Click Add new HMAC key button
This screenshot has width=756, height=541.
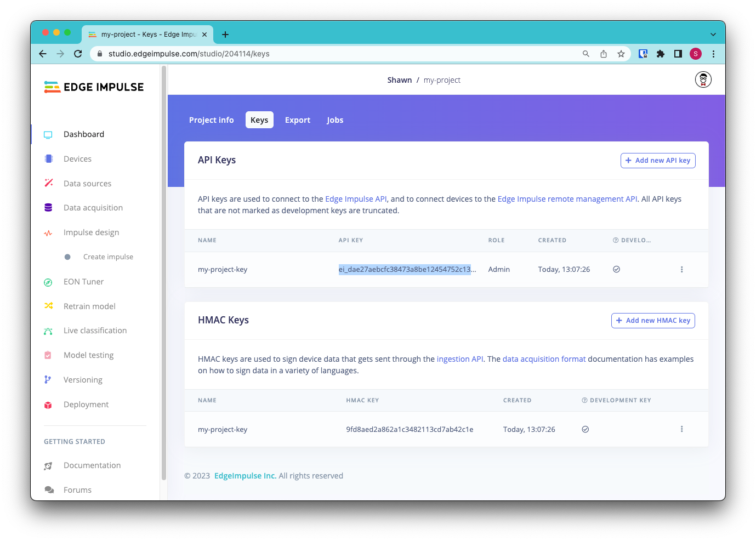tap(653, 321)
